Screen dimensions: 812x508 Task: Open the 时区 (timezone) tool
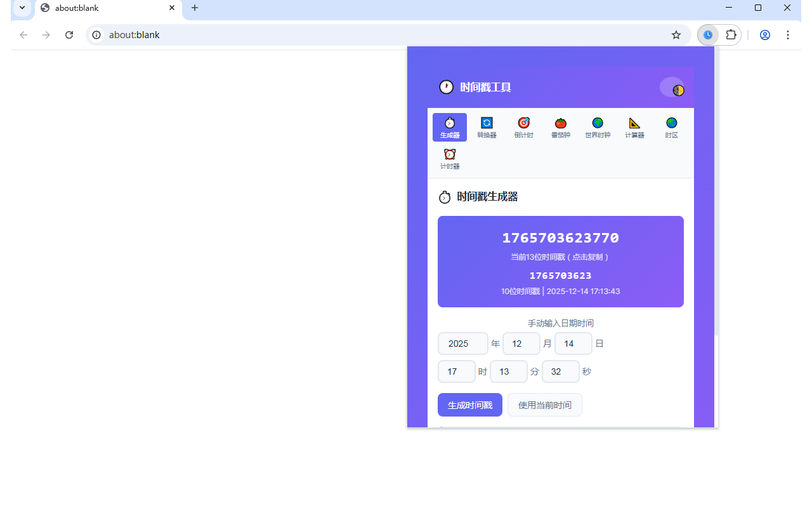[x=671, y=127]
